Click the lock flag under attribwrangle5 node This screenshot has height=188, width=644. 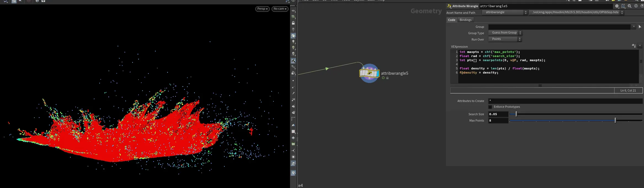387,78
